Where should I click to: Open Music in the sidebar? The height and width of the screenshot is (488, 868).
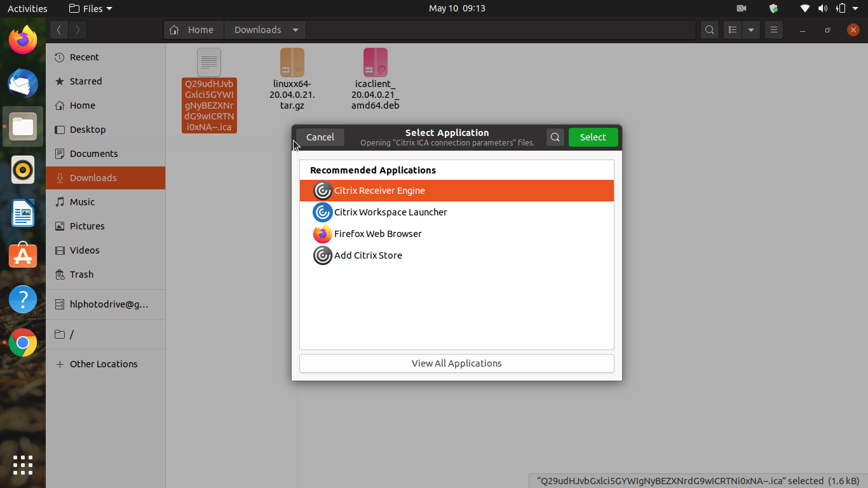[x=105, y=202]
